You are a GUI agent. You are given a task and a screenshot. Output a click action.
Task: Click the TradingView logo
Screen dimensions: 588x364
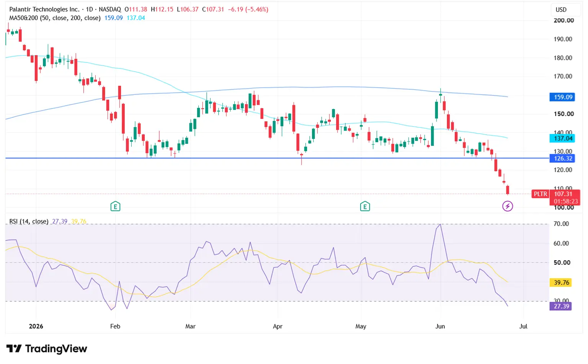point(47,349)
